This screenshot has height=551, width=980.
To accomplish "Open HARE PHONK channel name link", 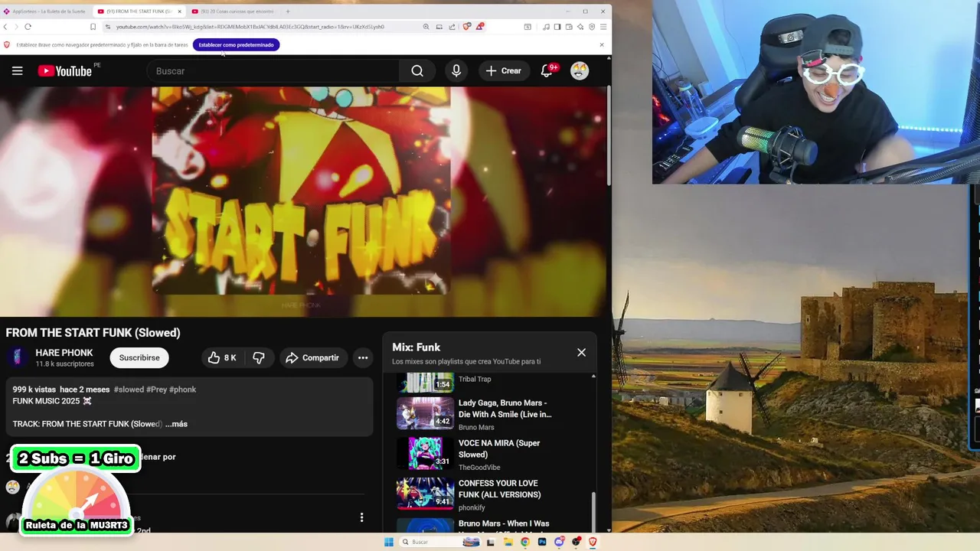I will (x=64, y=353).
